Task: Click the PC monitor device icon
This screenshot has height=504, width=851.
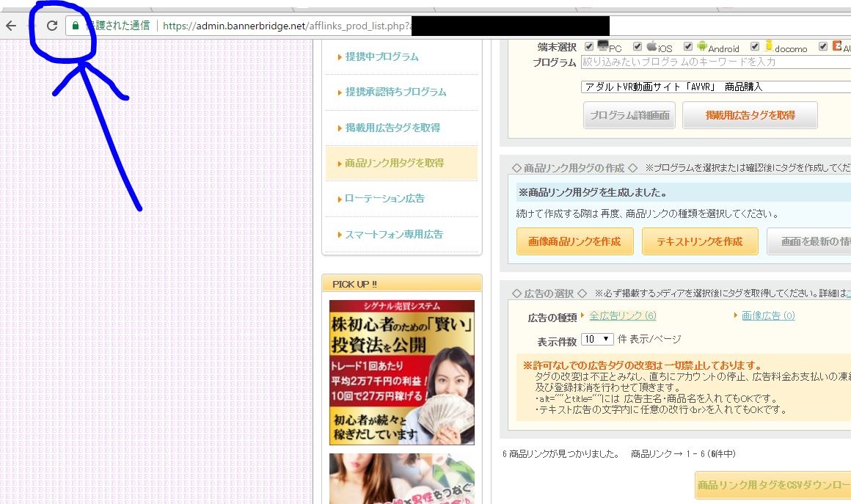Action: [603, 45]
